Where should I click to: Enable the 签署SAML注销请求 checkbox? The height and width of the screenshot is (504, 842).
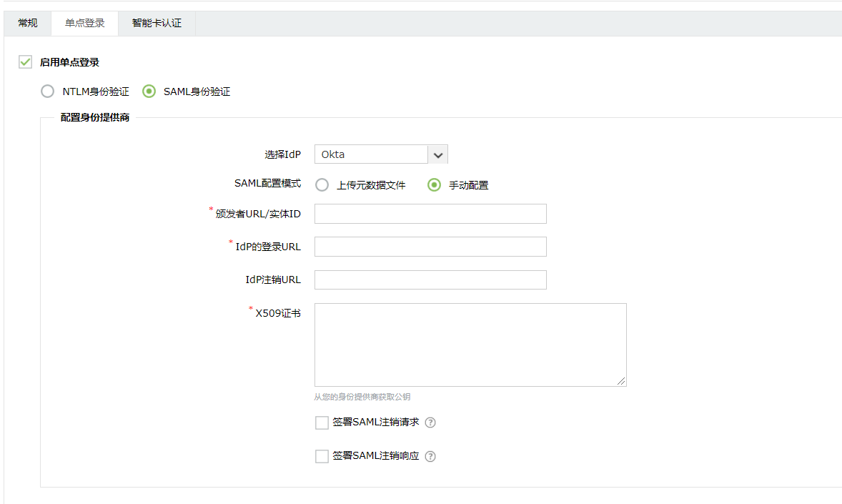tap(322, 423)
